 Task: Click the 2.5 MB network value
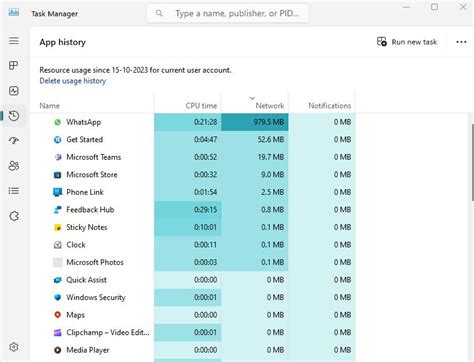[272, 192]
